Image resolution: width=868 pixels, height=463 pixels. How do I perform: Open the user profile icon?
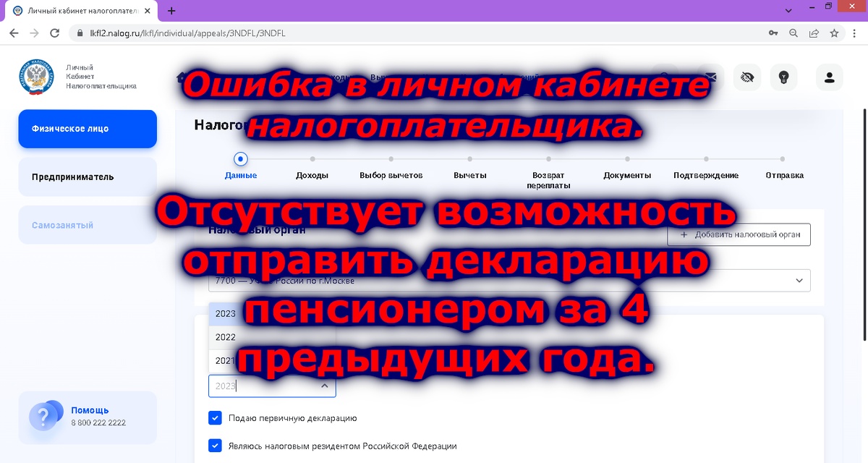[x=829, y=77]
